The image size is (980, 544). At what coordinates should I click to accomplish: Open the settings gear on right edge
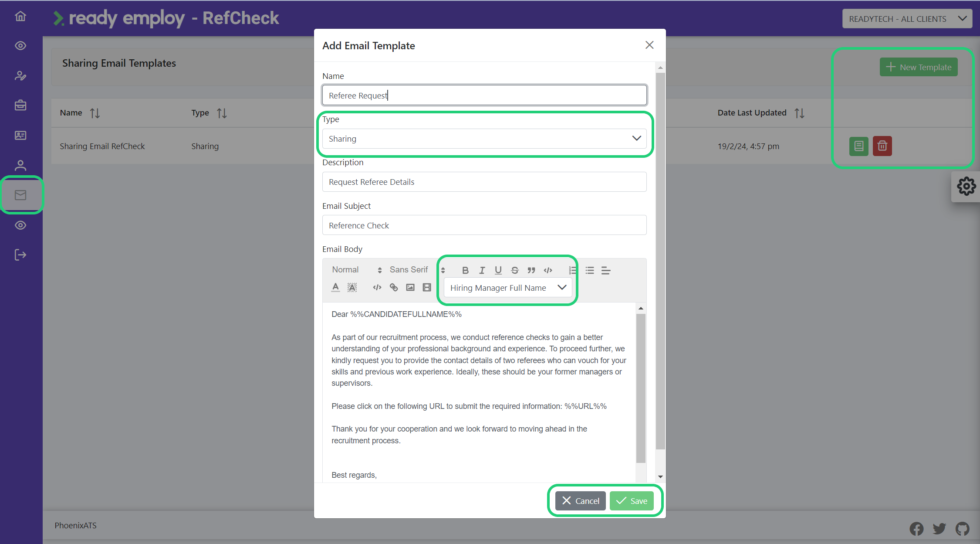[966, 186]
